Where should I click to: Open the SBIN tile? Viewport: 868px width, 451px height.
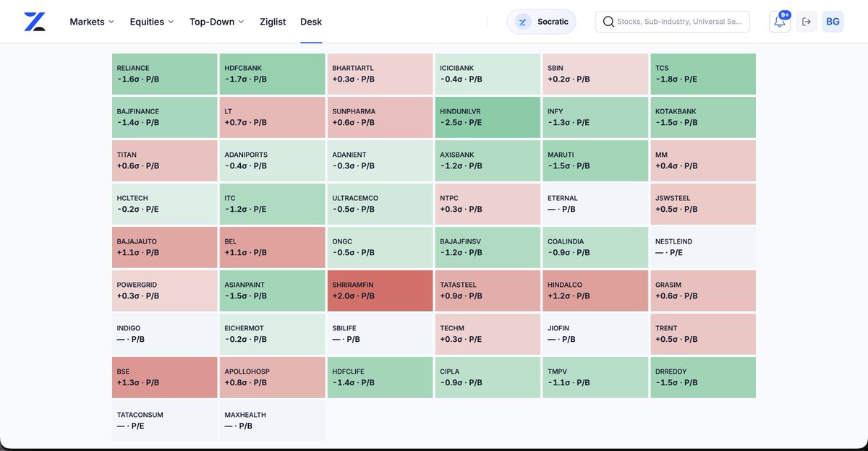[595, 74]
